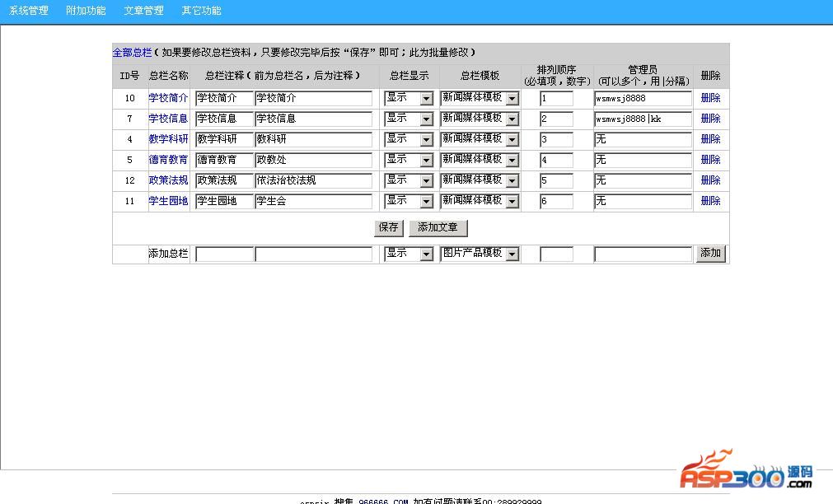Delete the 学校信息 row
833x504 pixels.
point(710,119)
